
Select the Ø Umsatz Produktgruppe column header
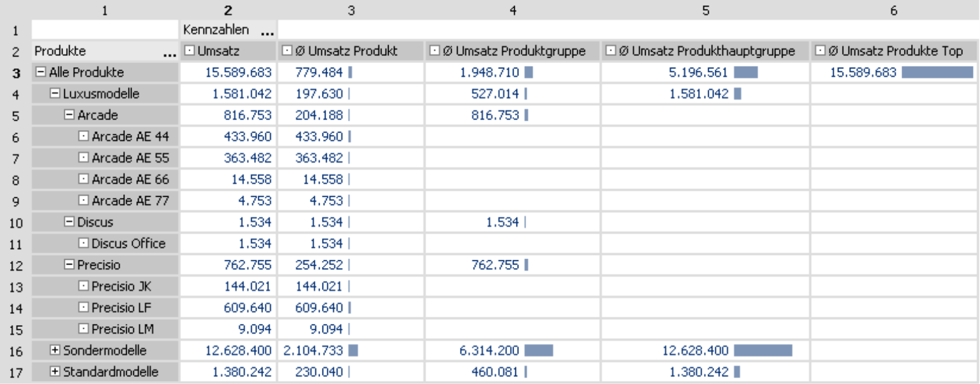[512, 51]
